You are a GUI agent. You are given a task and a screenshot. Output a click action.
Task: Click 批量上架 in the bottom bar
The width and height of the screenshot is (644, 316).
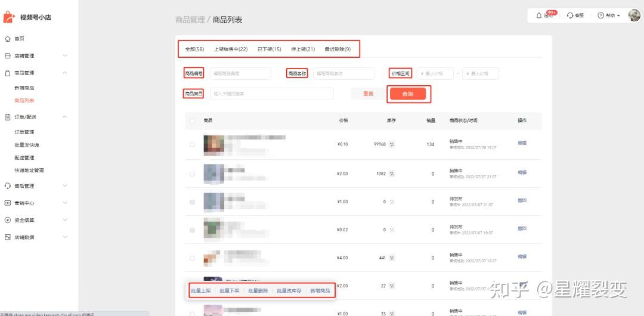[201, 290]
